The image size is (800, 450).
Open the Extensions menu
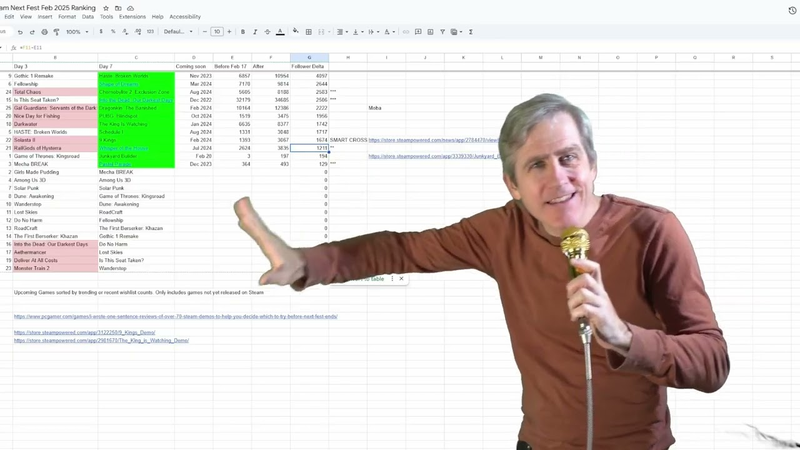[x=132, y=17]
